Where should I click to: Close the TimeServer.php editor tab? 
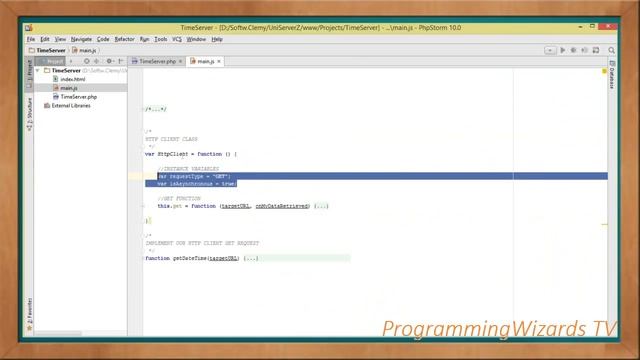click(180, 61)
